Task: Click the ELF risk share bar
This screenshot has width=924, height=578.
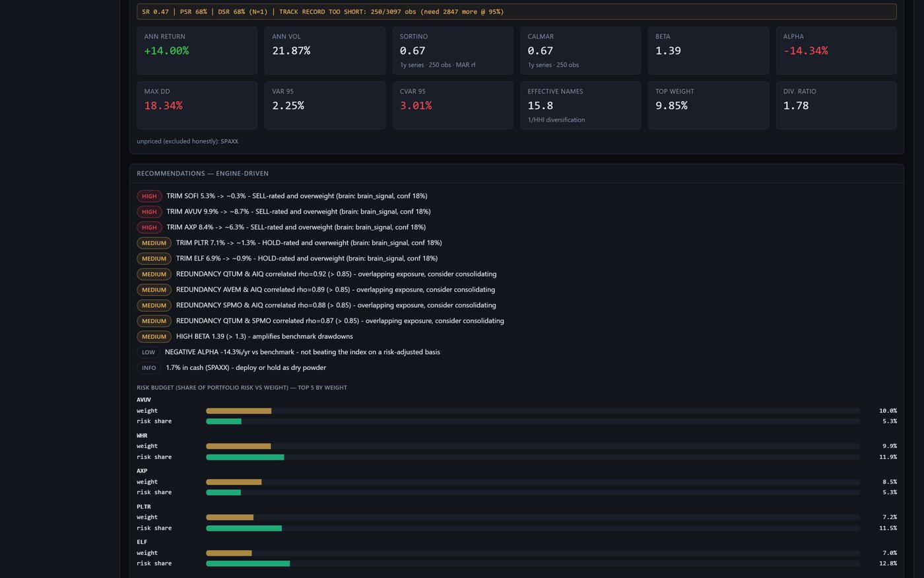Action: click(x=533, y=563)
